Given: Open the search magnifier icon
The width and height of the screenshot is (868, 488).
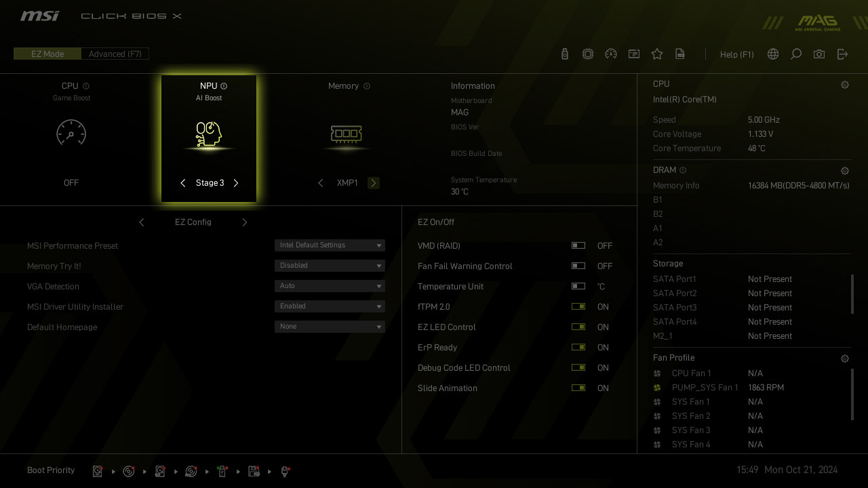Looking at the screenshot, I should [796, 54].
